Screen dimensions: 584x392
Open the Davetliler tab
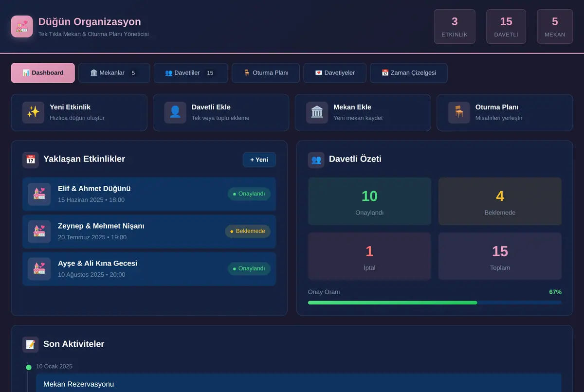(191, 73)
